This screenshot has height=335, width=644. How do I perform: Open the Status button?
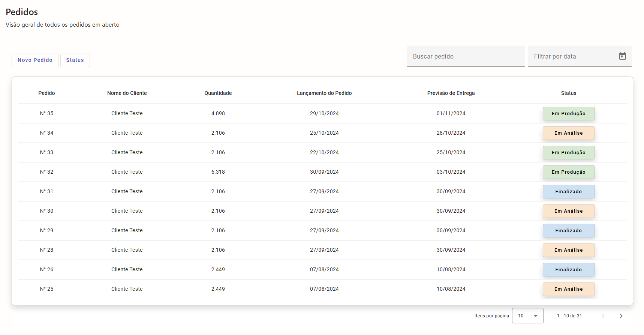point(75,60)
